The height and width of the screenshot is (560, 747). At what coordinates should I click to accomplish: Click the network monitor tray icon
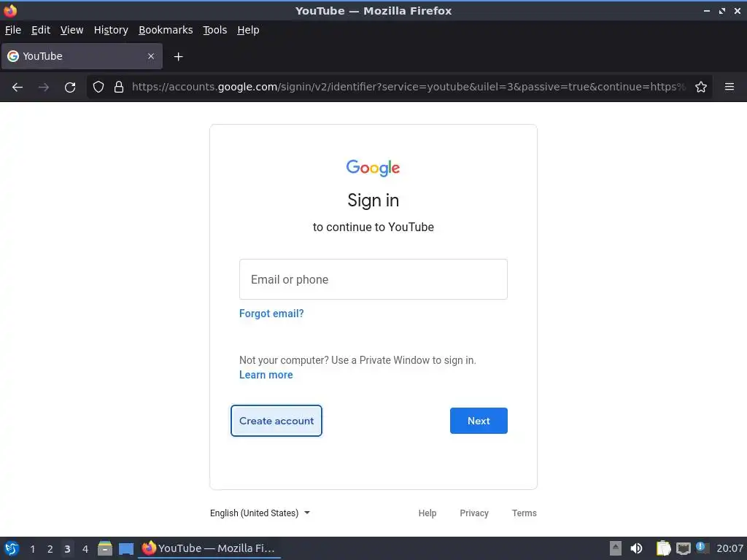pyautogui.click(x=683, y=548)
